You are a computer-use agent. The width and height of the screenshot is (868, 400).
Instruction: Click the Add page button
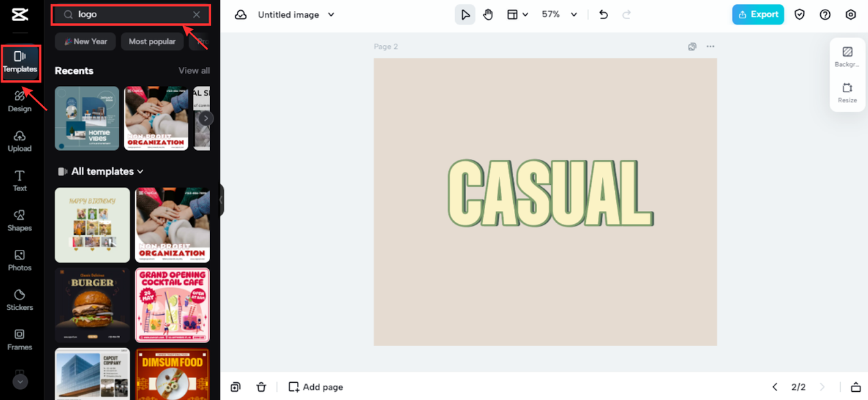tap(315, 387)
